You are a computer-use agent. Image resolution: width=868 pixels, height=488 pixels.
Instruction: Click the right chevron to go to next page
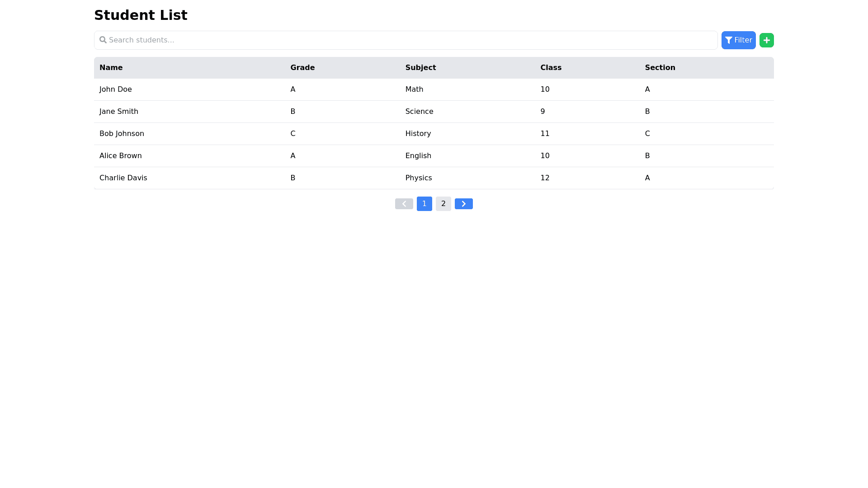463,203
